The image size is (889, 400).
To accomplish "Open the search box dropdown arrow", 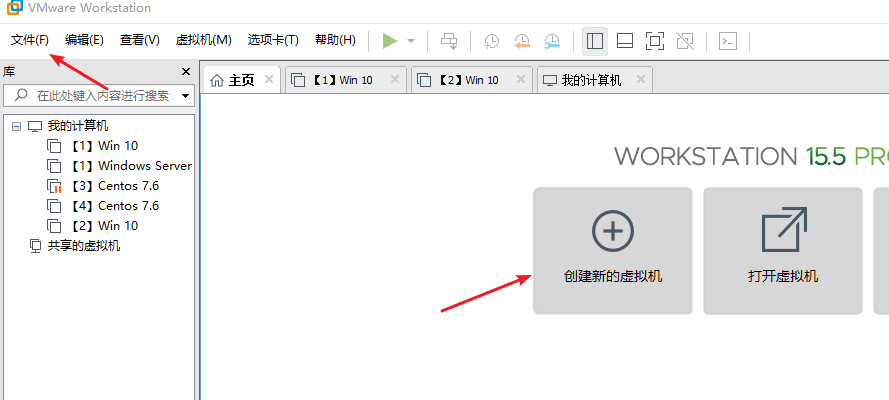I will [x=185, y=96].
